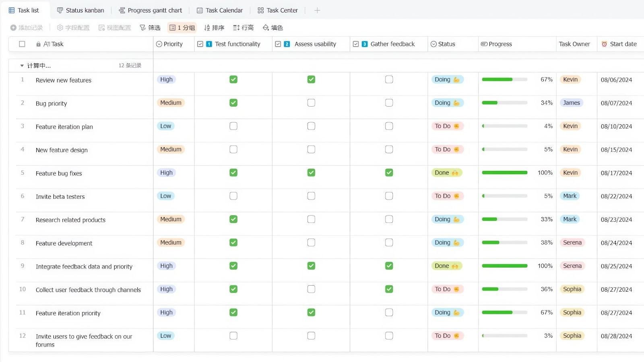The width and height of the screenshot is (644, 362).
Task: Open the Task Calendar view
Action: tap(219, 10)
